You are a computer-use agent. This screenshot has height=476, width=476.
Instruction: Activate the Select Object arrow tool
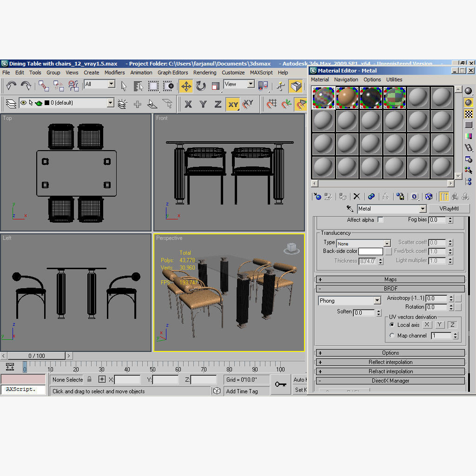124,86
